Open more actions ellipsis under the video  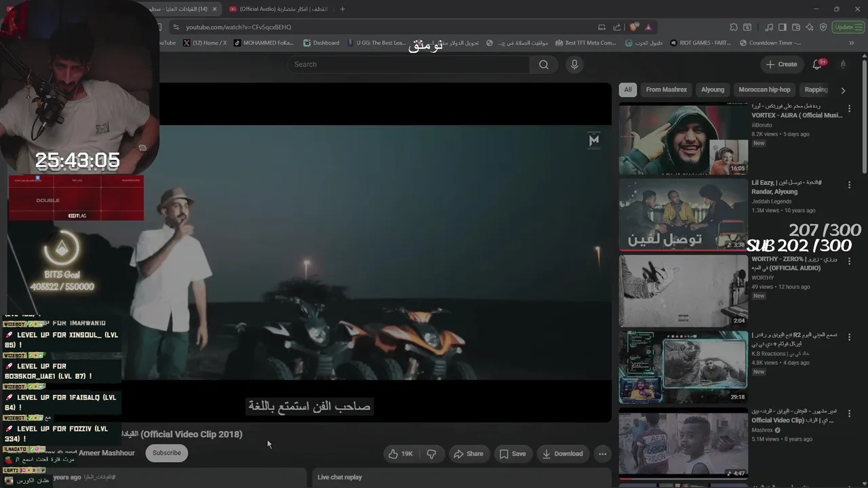click(x=602, y=454)
